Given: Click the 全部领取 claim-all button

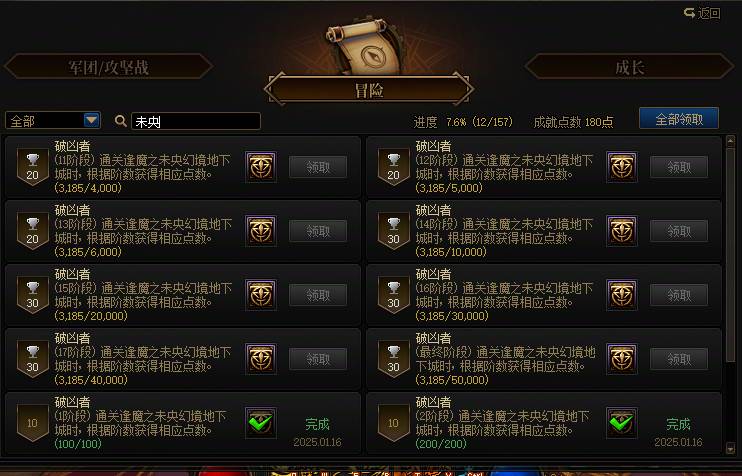Looking at the screenshot, I should click(x=679, y=119).
